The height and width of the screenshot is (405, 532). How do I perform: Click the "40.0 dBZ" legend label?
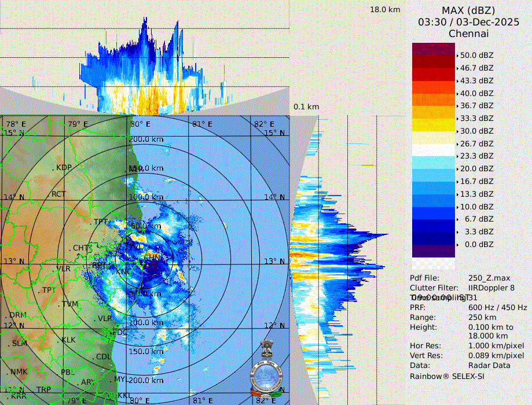(x=476, y=93)
